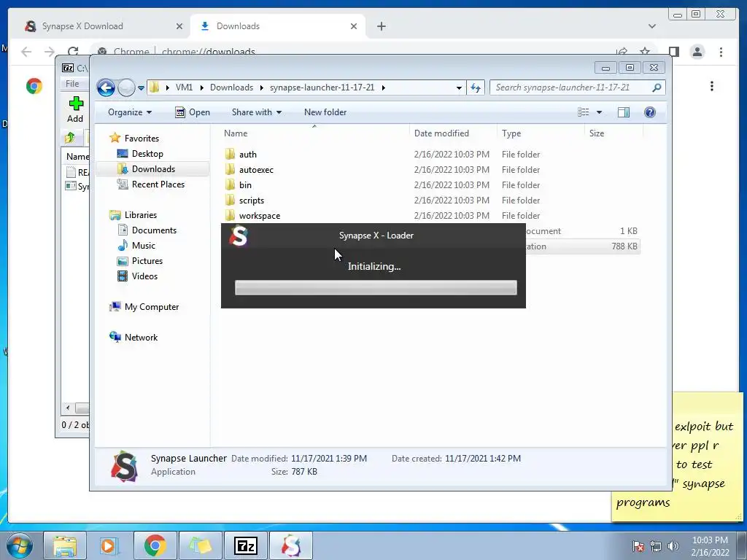Switch to the Downloads Chrome tab
The width and height of the screenshot is (747, 560).
(x=278, y=26)
